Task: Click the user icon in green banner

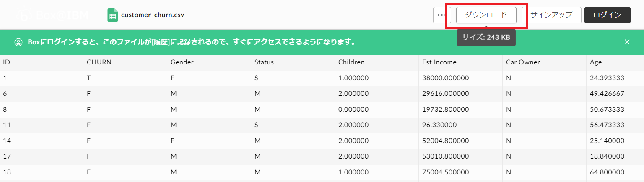Action: tap(18, 42)
